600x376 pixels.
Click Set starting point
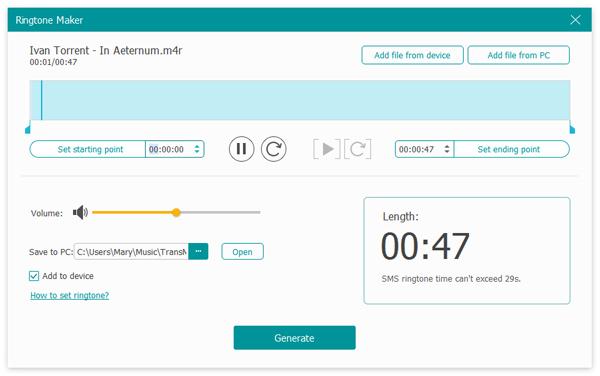click(x=90, y=149)
